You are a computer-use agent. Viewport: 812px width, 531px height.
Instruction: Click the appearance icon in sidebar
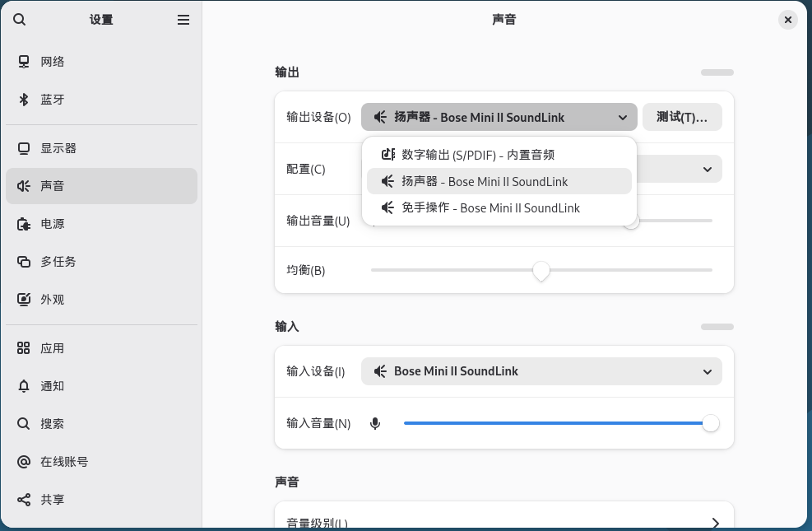click(x=24, y=300)
